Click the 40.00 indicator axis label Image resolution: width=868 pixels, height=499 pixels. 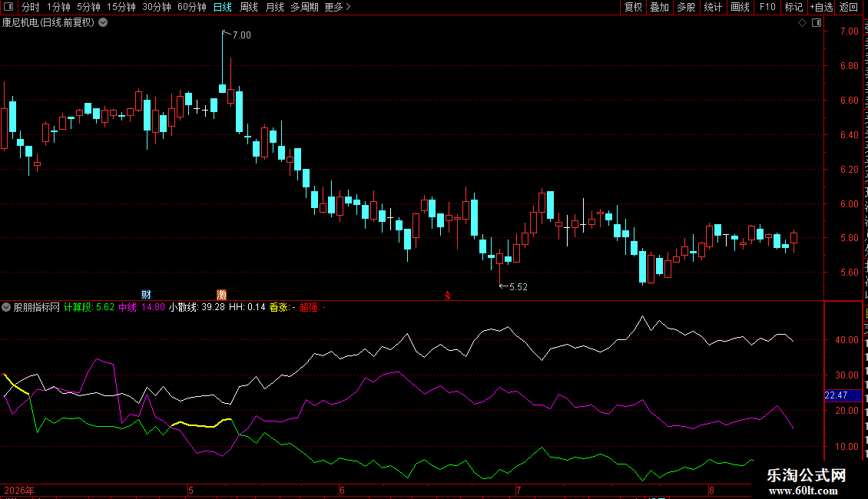847,339
